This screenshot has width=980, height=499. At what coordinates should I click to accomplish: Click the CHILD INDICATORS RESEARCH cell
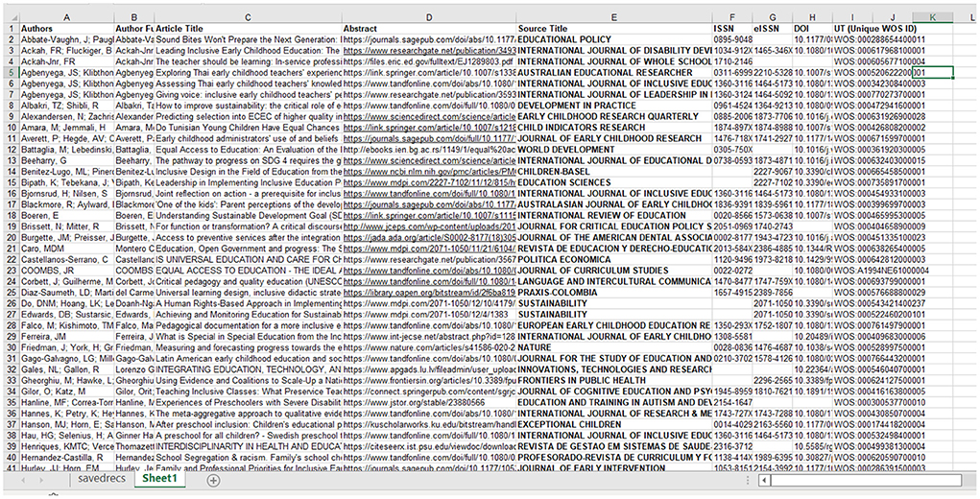(614, 128)
